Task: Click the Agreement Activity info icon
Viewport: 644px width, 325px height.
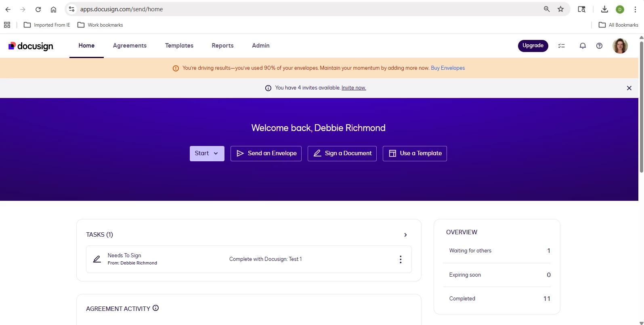Action: pos(155,308)
